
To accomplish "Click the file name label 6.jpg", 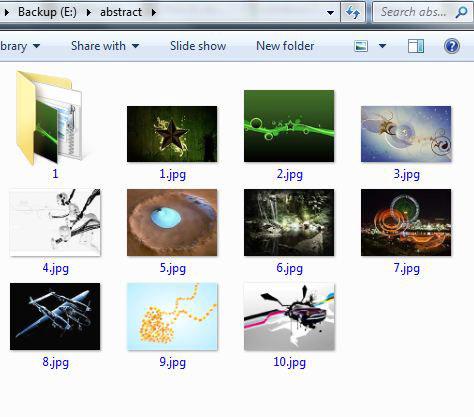I will (289, 268).
